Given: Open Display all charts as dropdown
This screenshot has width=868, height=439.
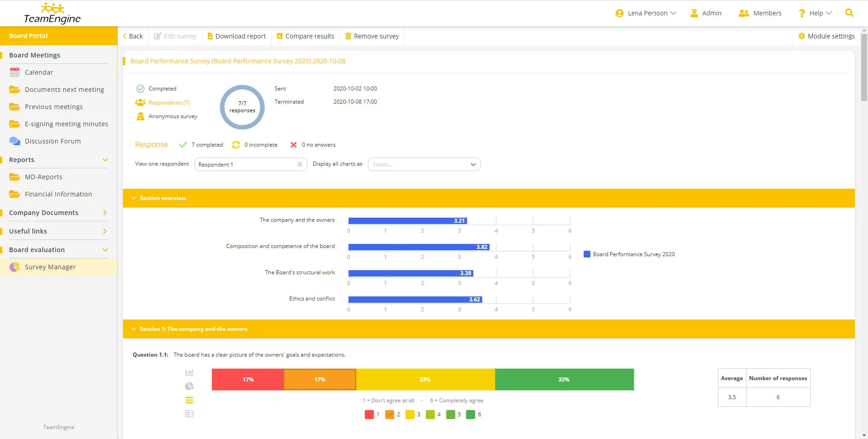Looking at the screenshot, I should (x=424, y=164).
